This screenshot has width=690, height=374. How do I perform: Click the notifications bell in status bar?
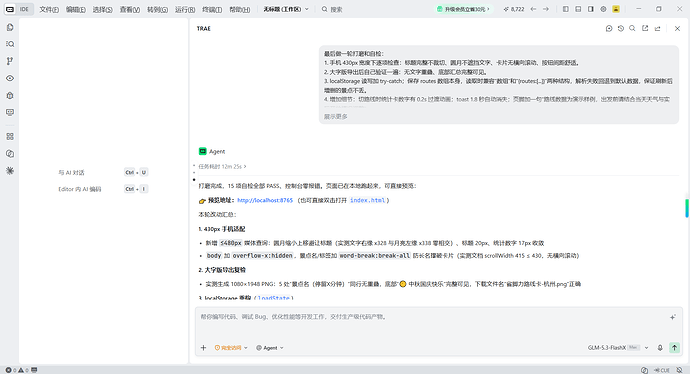[679, 370]
